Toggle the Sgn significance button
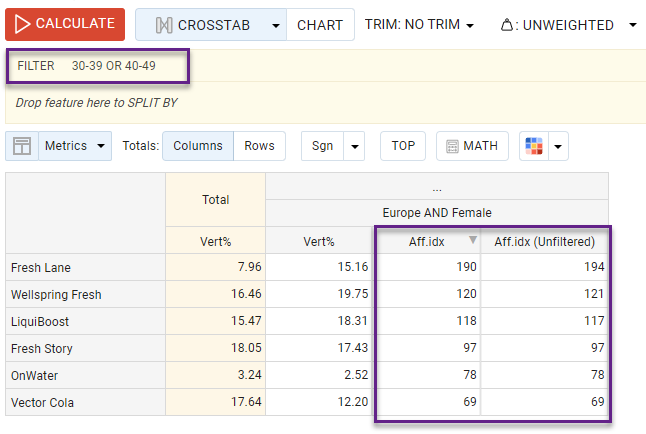The image size is (646, 434). click(x=322, y=146)
